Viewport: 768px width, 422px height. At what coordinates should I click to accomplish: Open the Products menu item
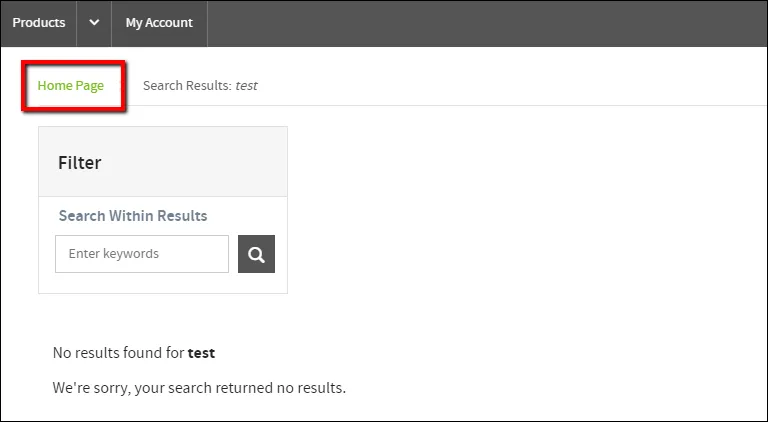coord(39,23)
